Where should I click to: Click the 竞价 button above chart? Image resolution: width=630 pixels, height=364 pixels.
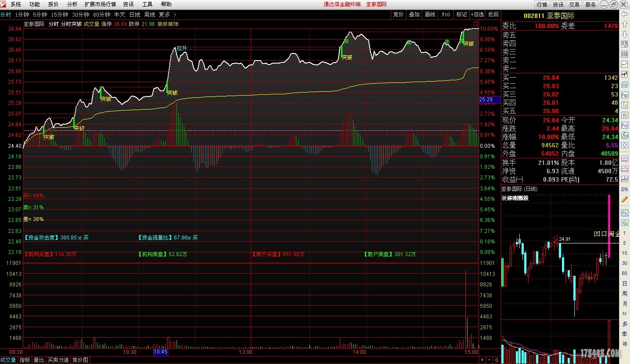click(x=398, y=14)
